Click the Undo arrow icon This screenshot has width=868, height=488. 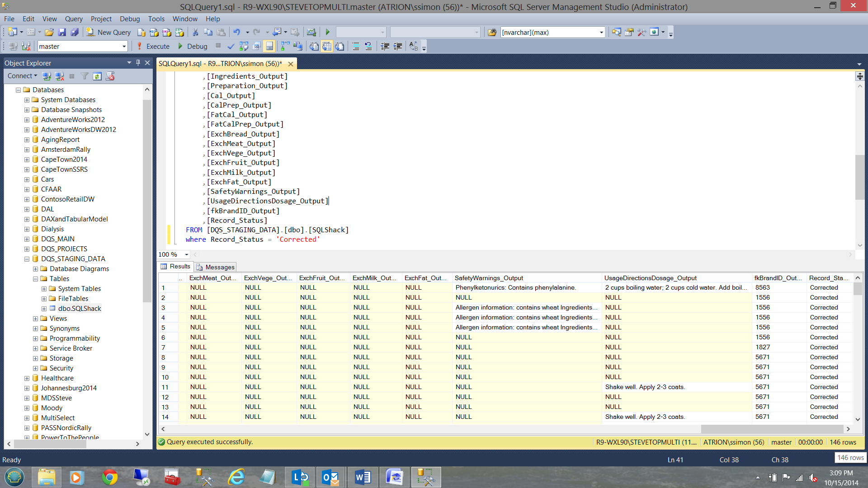236,32
